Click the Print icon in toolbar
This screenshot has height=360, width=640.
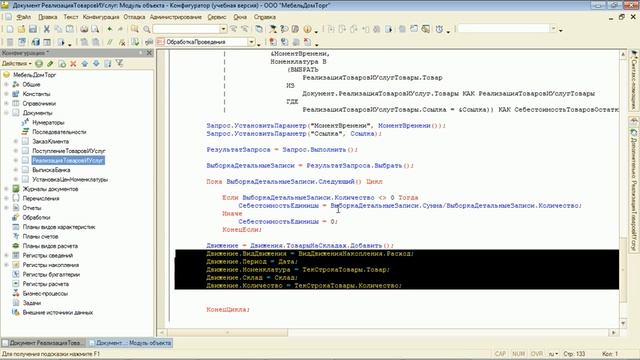(84, 29)
